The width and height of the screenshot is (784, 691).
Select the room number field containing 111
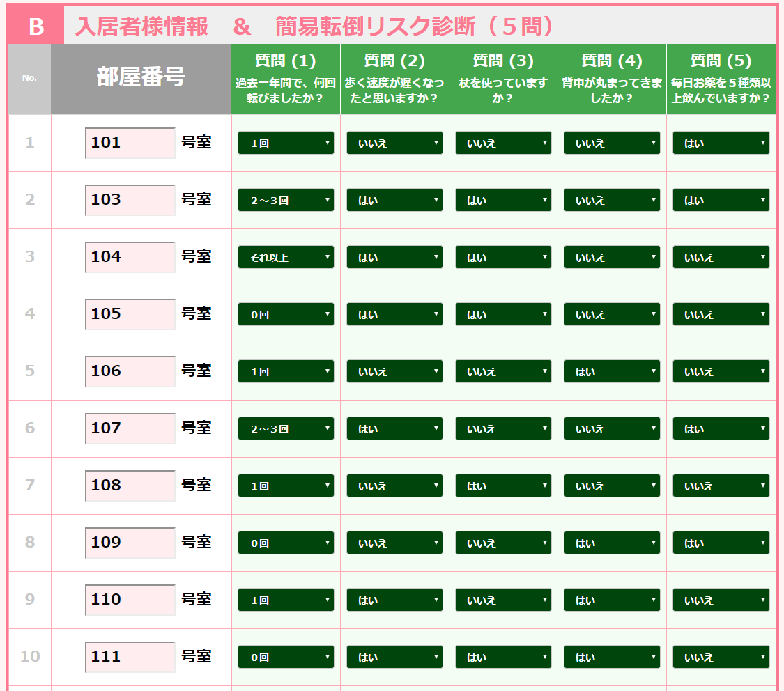click(130, 657)
